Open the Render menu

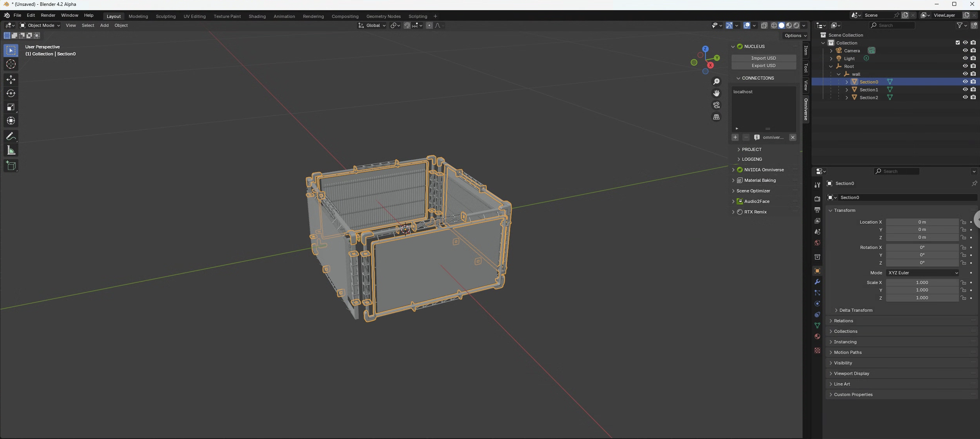(x=48, y=15)
